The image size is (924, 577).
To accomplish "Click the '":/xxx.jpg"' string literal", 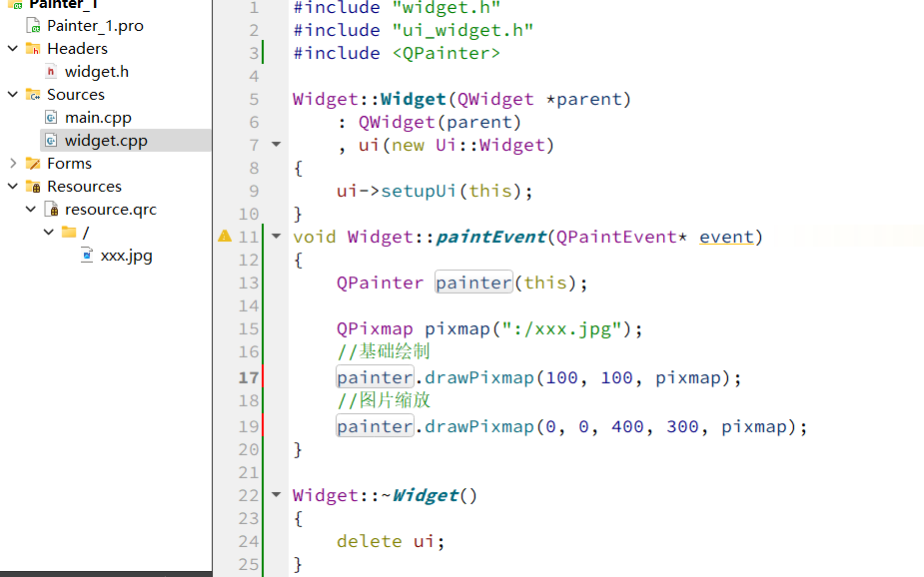I will pyautogui.click(x=562, y=328).
